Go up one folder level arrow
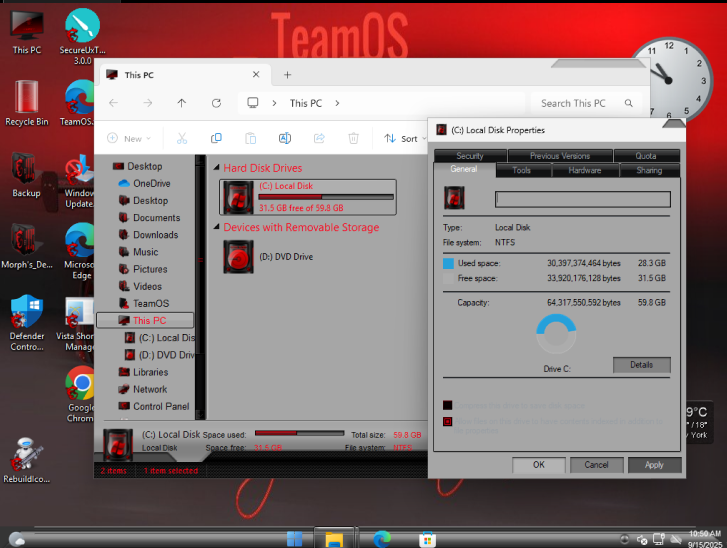The height and width of the screenshot is (548, 727). pos(182,103)
